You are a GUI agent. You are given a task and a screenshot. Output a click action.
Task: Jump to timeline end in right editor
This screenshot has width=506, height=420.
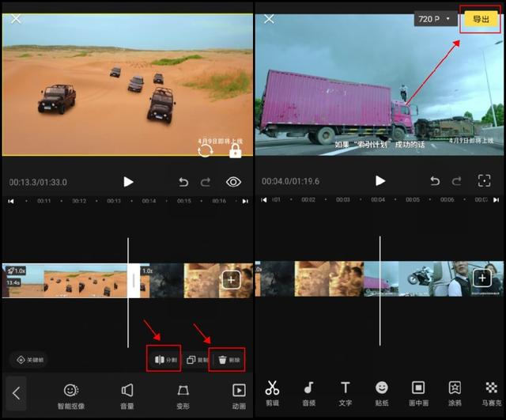pyautogui.click(x=496, y=200)
